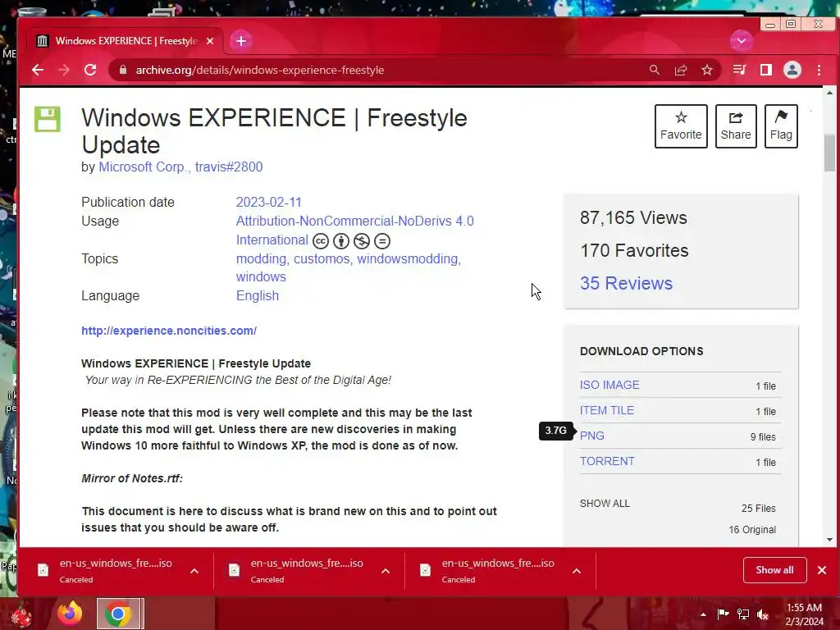Viewport: 840px width, 630px height.
Task: Bookmark this page with star icon
Action: [x=707, y=71]
